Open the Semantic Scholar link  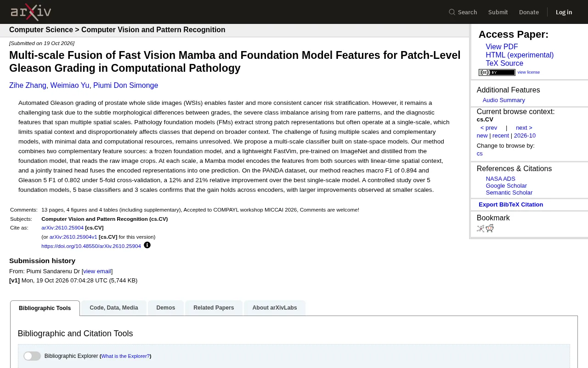(x=509, y=193)
